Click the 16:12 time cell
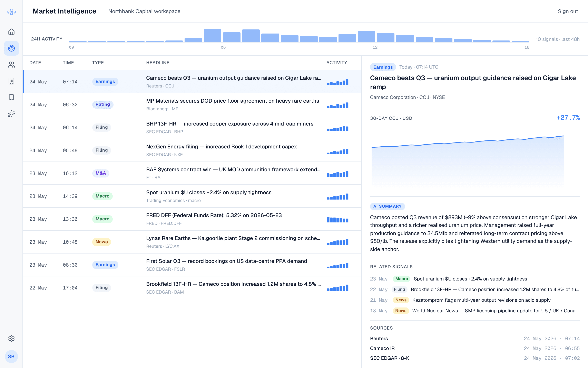This screenshot has height=368, width=588. 70,173
